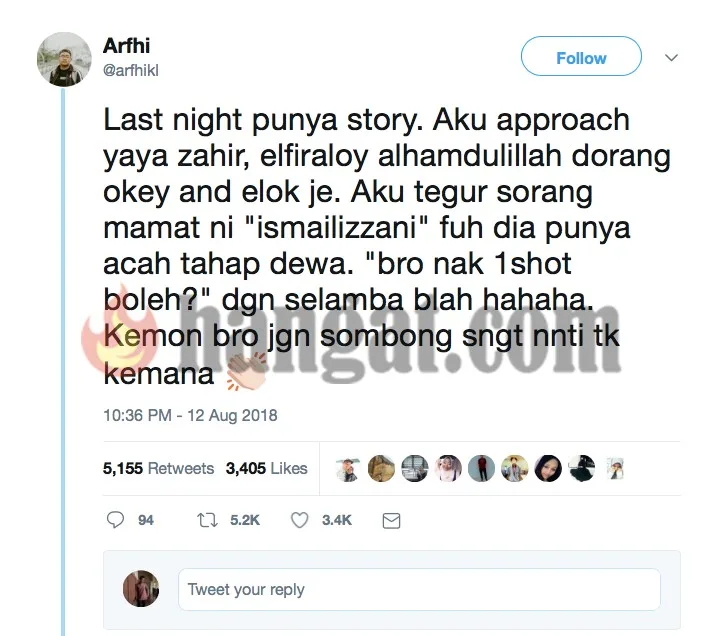Screen dimensions: 716x636
Task: Open first liker avatar in row
Action: click(347, 468)
